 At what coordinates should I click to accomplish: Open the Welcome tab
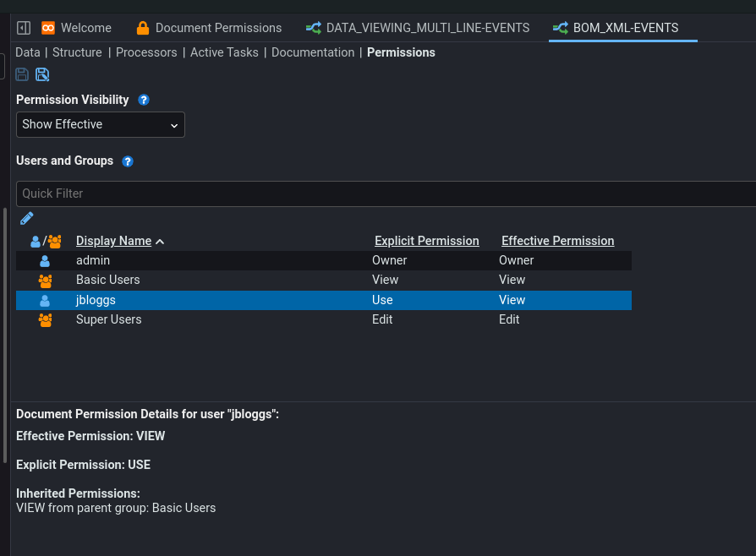pyautogui.click(x=76, y=28)
